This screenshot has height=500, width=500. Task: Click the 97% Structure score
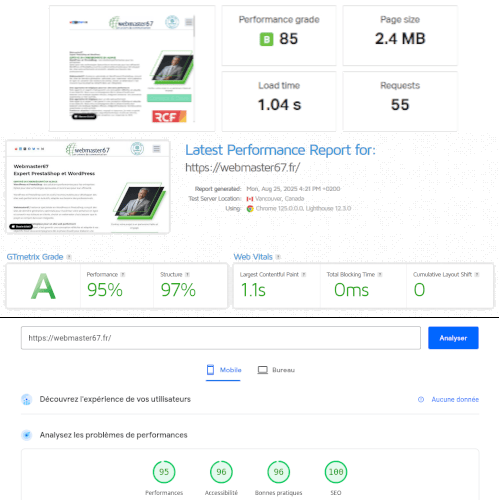[178, 290]
